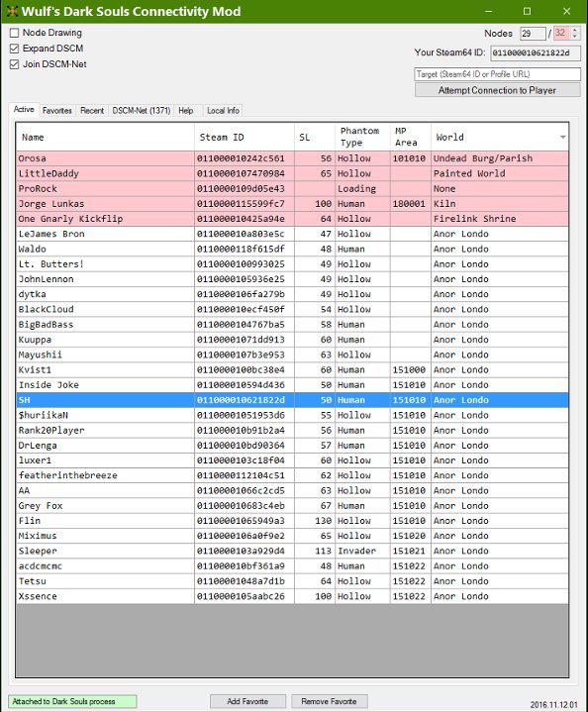This screenshot has height=712, width=588.
Task: Select the Kvist1 row
Action: tap(292, 369)
